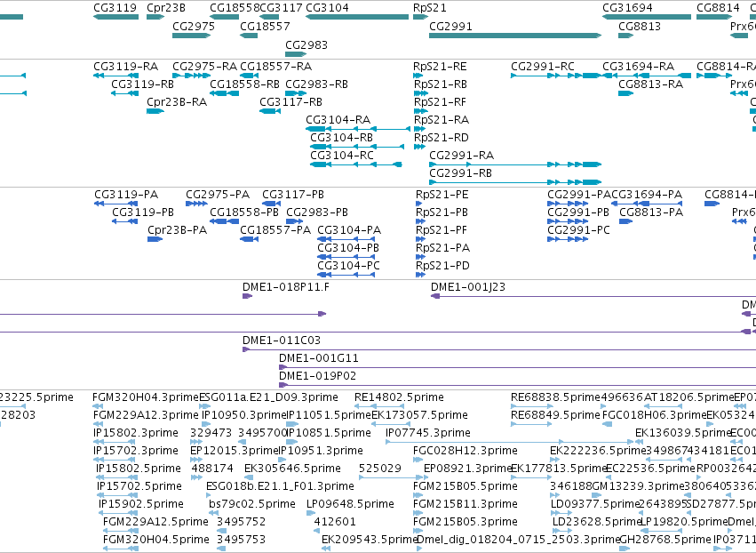
Task: Click EST RE14802.5prime
Action: pyautogui.click(x=399, y=397)
